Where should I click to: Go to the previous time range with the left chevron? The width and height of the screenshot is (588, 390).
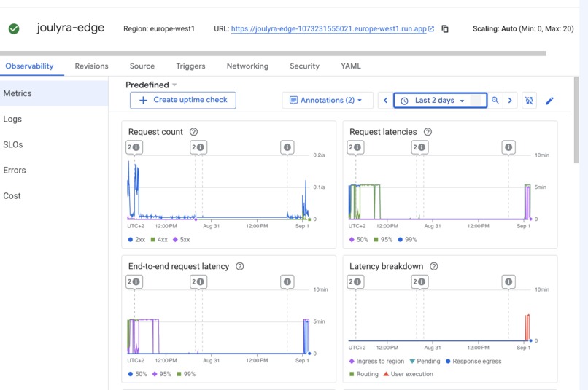pos(385,100)
